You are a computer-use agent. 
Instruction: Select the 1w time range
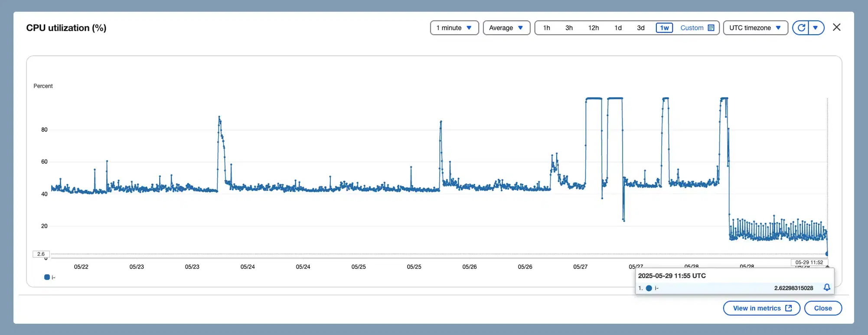coord(664,28)
